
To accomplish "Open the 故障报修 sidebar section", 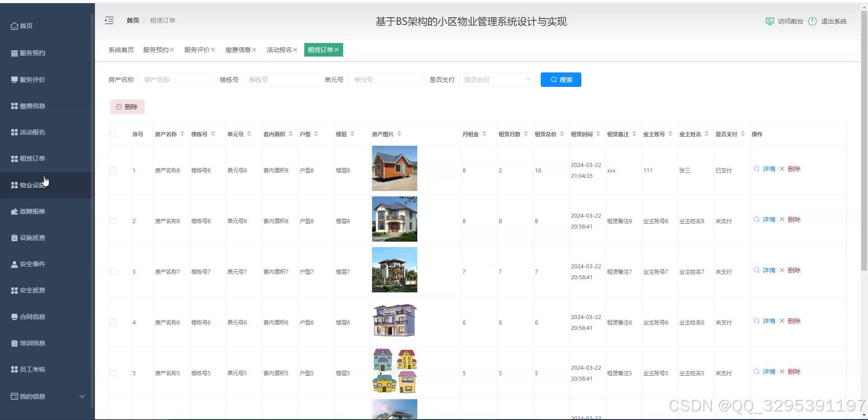I will 32,211.
